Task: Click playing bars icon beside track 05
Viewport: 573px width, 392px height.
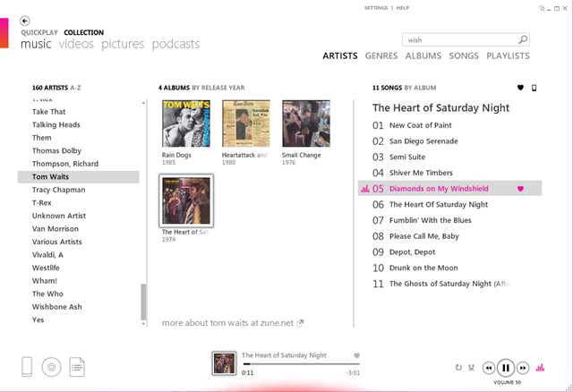Action: pos(365,189)
